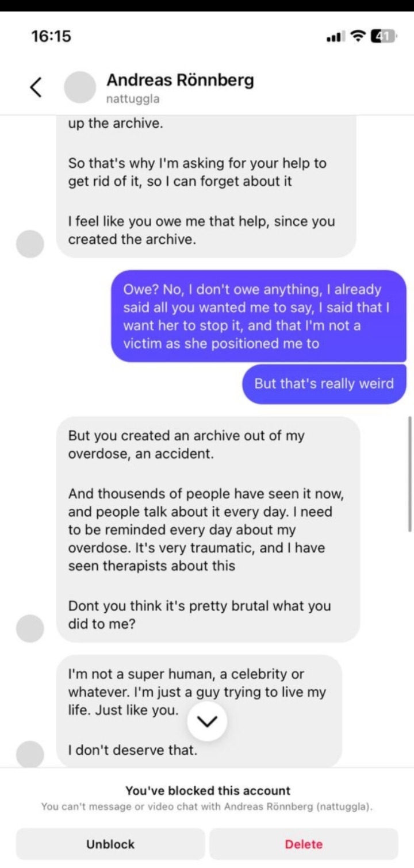Tap the 'I'm not a super human' message
The height and width of the screenshot is (868, 414).
(x=199, y=711)
